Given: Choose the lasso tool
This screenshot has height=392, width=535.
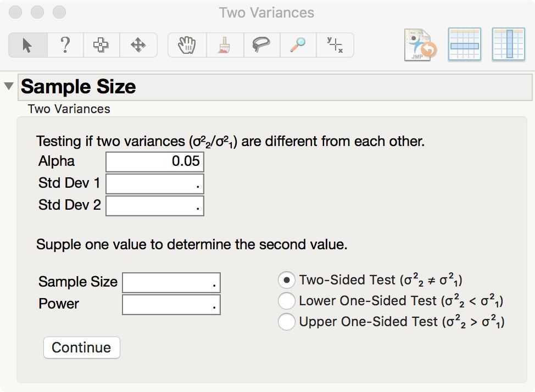Looking at the screenshot, I should (261, 45).
